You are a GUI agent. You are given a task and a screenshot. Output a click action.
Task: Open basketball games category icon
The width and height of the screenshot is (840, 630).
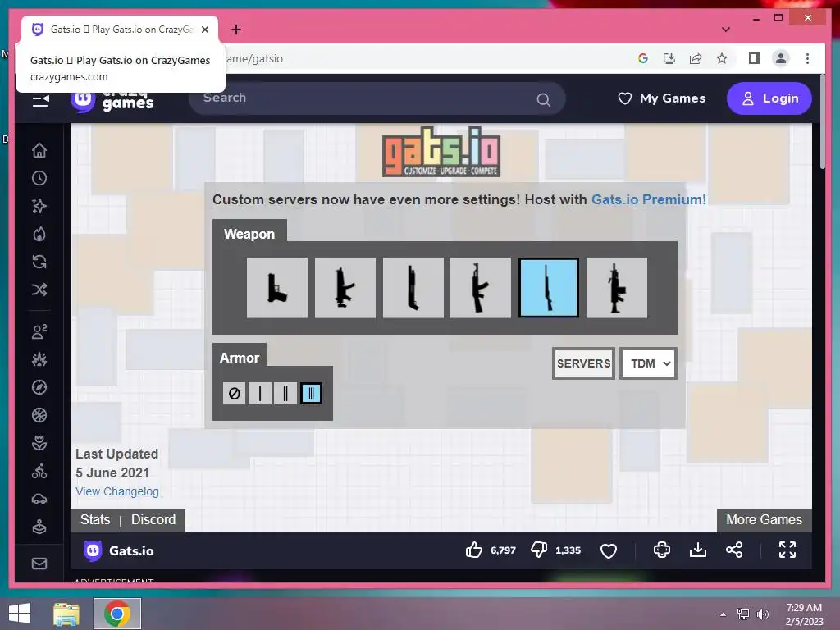tap(39, 415)
